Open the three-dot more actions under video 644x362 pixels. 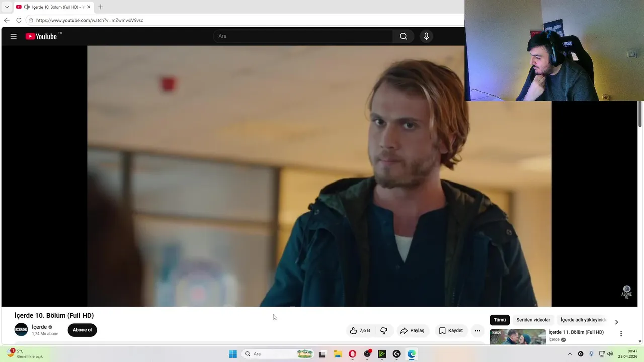(477, 331)
